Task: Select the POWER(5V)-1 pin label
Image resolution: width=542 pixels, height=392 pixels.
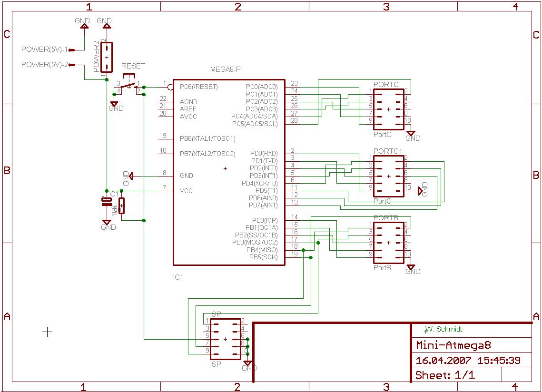Action: pos(44,49)
